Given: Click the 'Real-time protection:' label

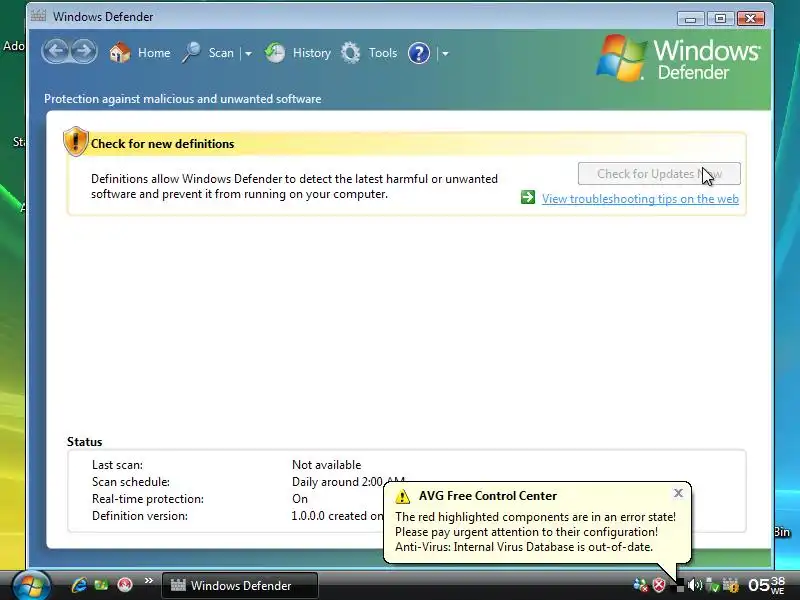Looking at the screenshot, I should tap(147, 499).
